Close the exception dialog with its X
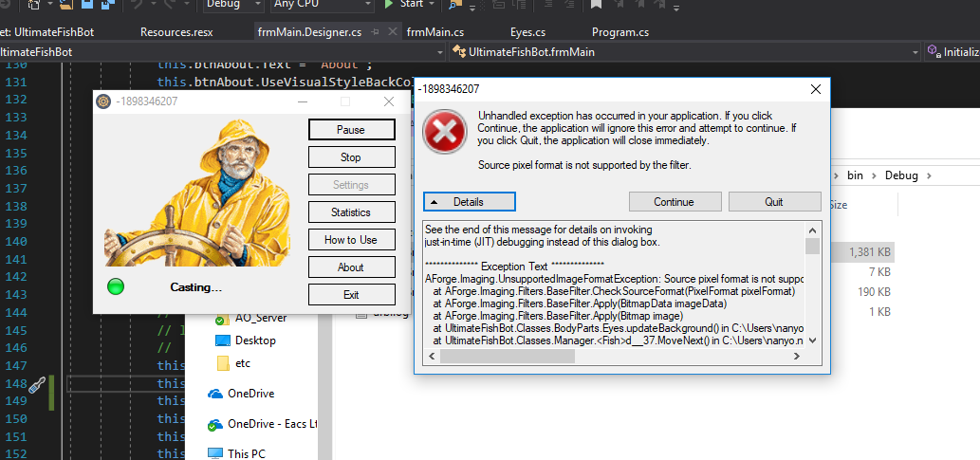 tap(816, 89)
